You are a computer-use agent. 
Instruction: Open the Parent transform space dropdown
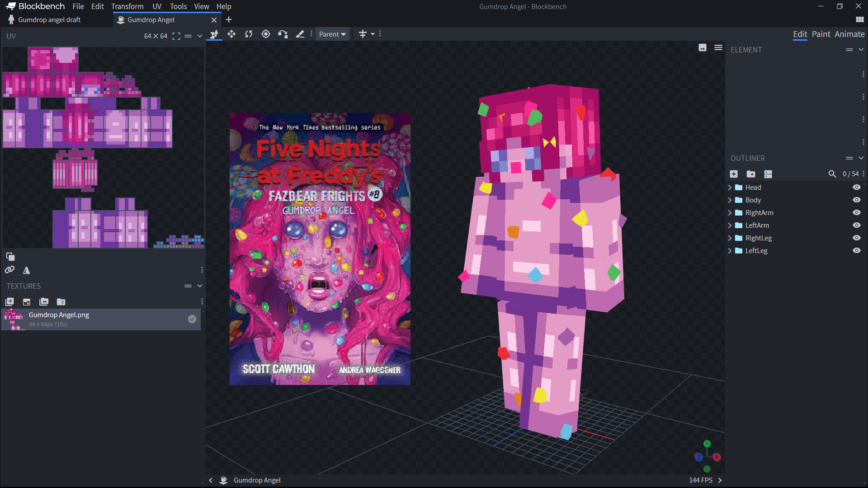(332, 34)
